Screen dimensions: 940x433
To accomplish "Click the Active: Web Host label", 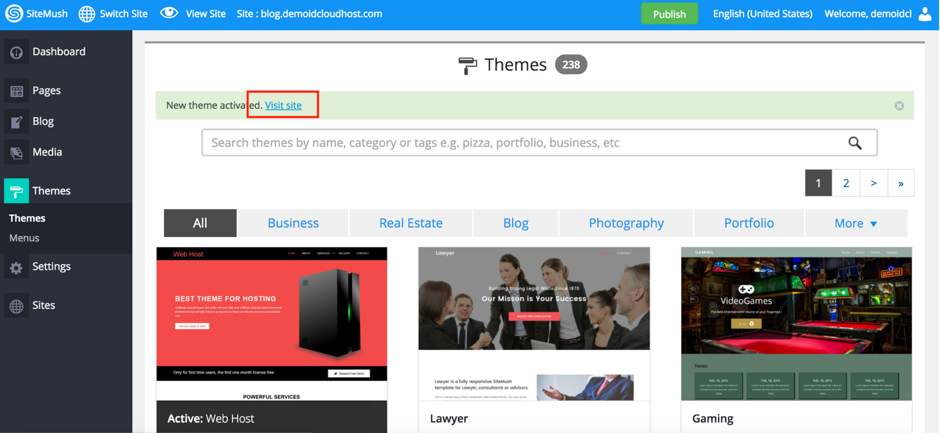I will pos(211,419).
